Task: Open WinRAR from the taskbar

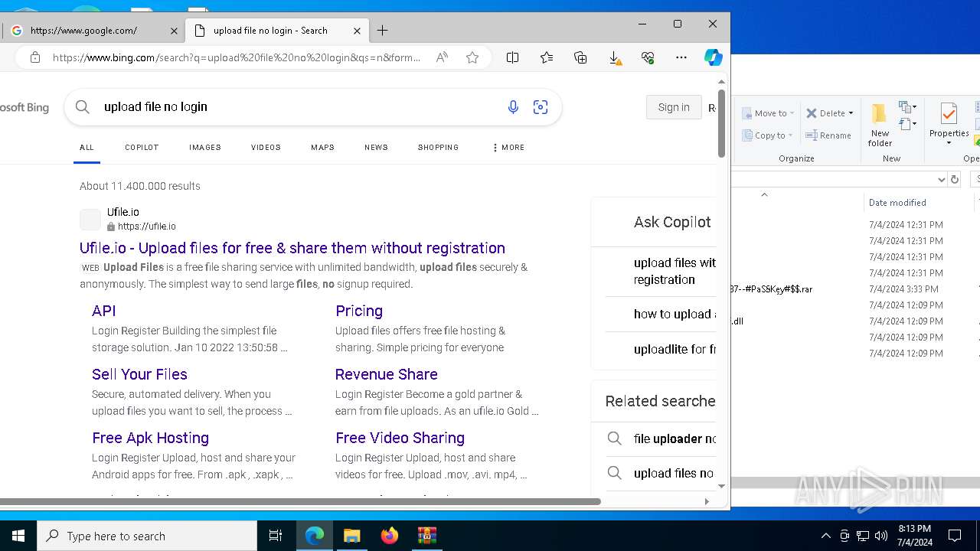Action: pyautogui.click(x=426, y=536)
